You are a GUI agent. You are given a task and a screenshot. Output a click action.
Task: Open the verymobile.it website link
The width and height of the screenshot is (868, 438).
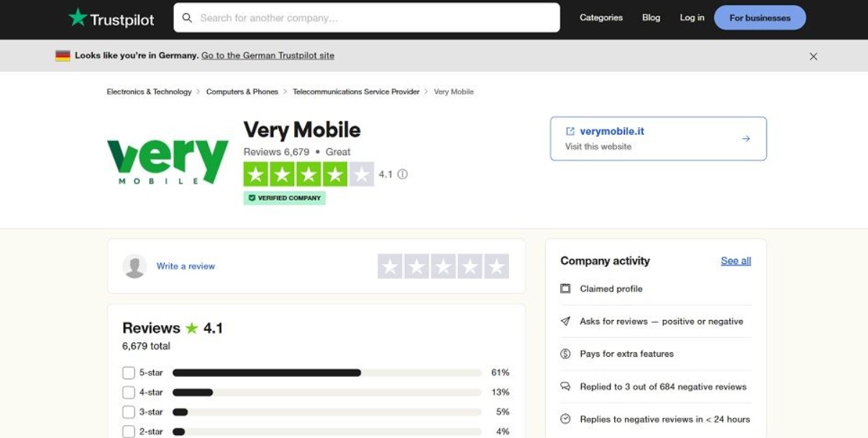coord(612,132)
